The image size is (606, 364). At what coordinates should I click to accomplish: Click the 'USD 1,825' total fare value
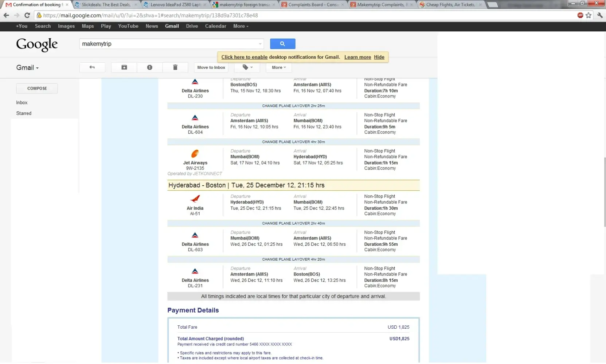398,327
